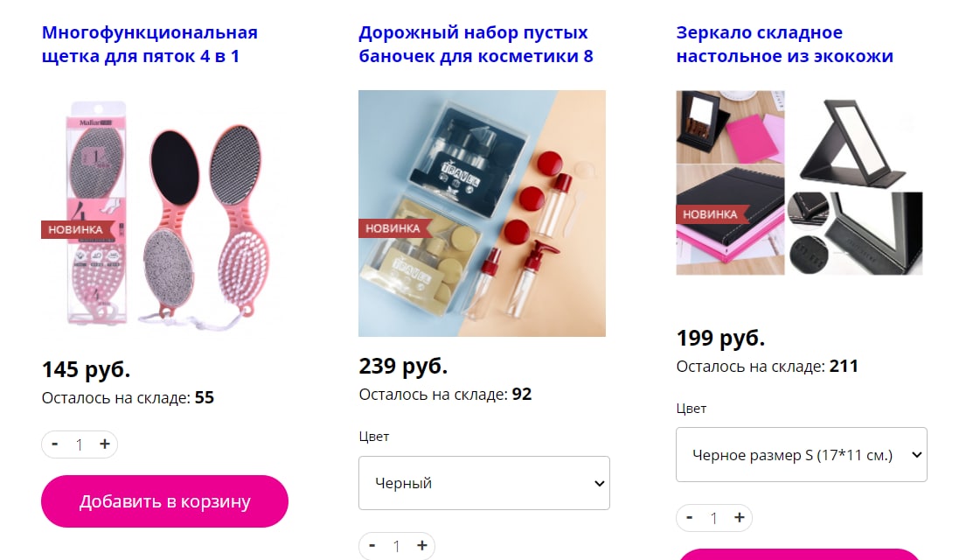Click Добавить в корзину for heel brush
Image resolution: width=980 pixels, height=560 pixels.
(165, 501)
